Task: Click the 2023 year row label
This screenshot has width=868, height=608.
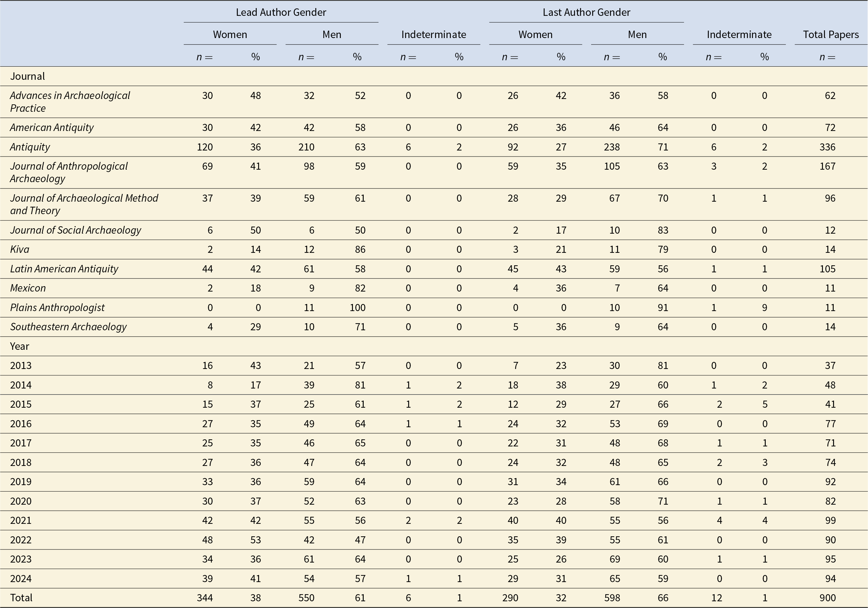Action: [x=21, y=559]
